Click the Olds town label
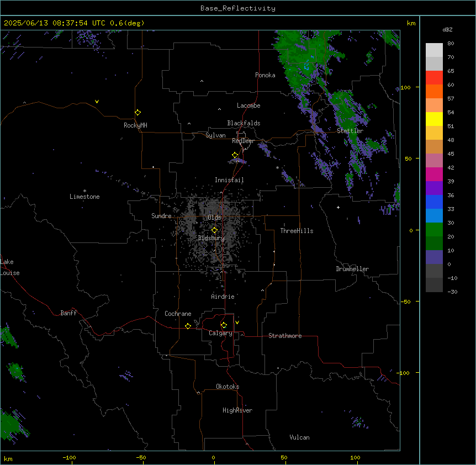 tap(214, 218)
